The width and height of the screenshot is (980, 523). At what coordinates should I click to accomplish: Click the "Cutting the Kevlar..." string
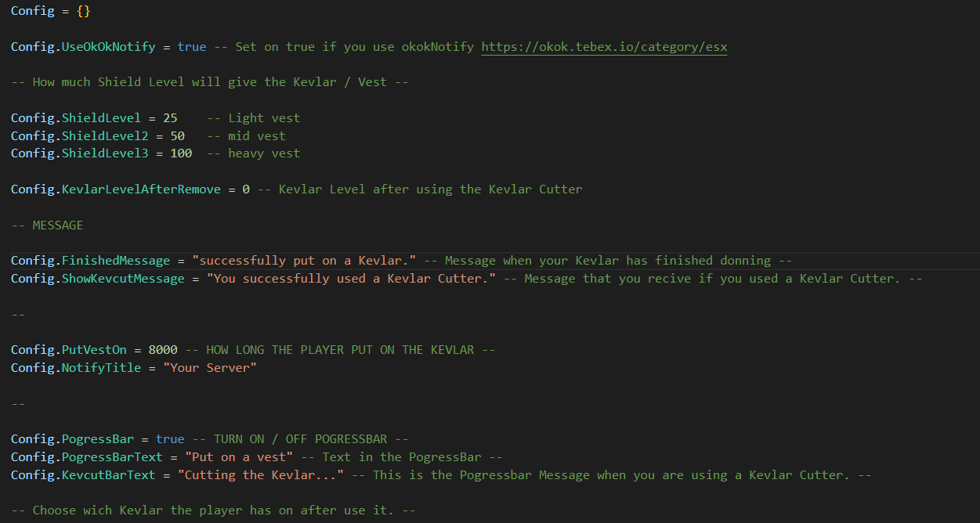point(261,475)
